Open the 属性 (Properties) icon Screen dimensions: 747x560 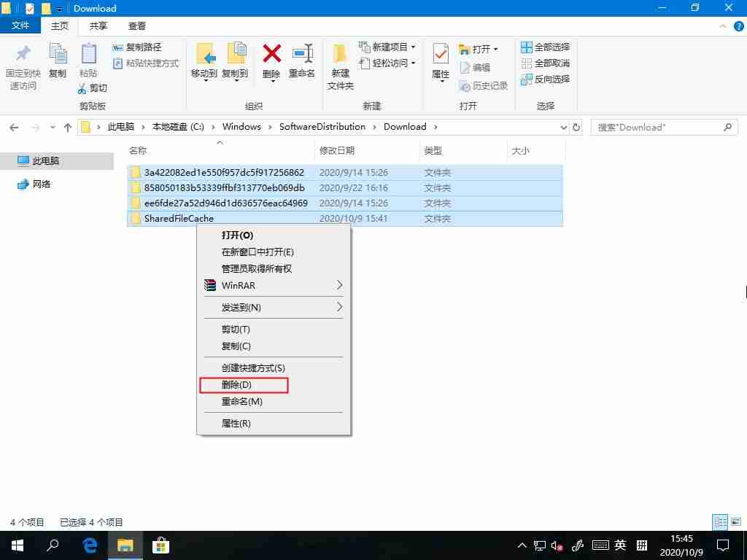[441, 63]
